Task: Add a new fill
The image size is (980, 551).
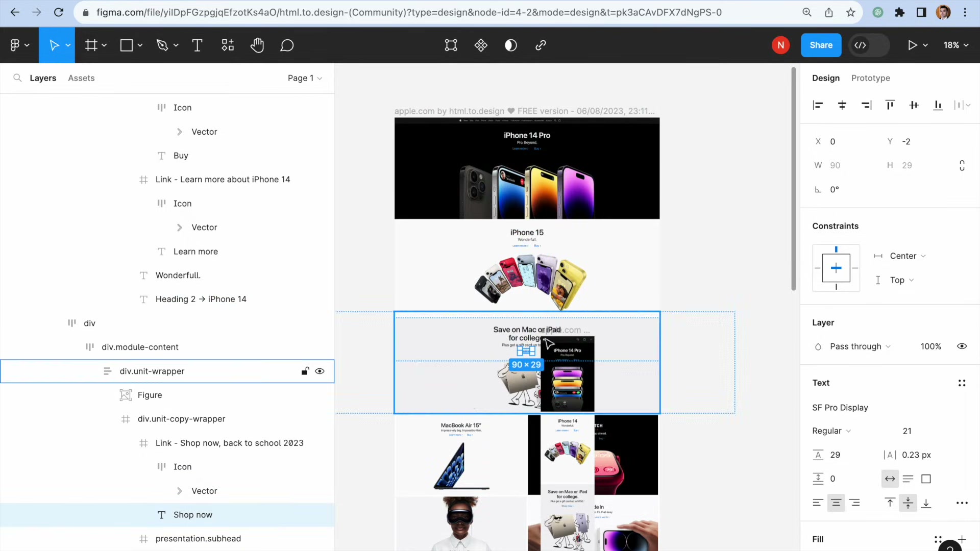Action: [962, 539]
